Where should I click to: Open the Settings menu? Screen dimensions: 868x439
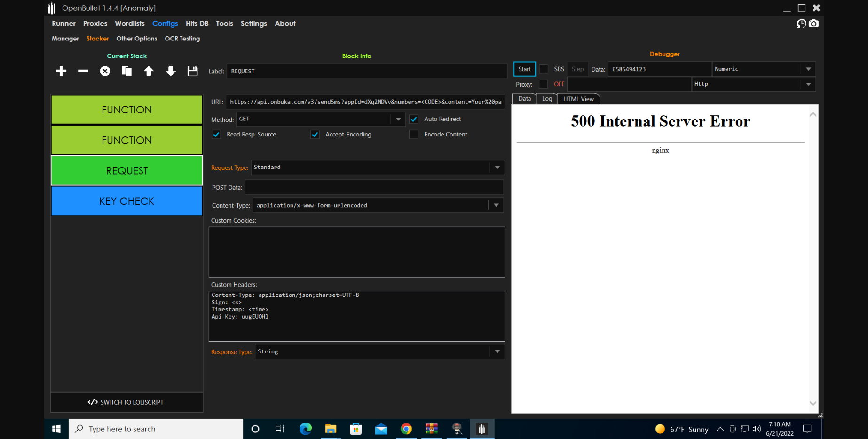(254, 24)
